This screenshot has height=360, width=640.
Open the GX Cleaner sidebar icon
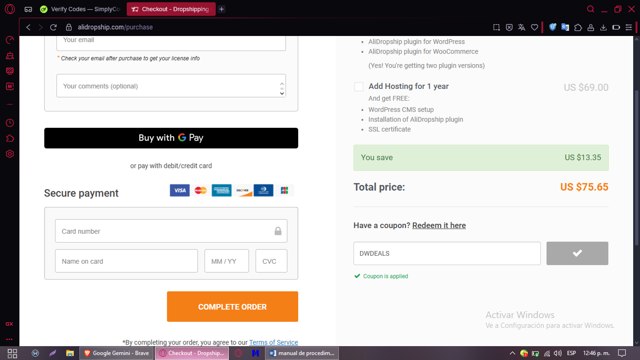(x=10, y=56)
